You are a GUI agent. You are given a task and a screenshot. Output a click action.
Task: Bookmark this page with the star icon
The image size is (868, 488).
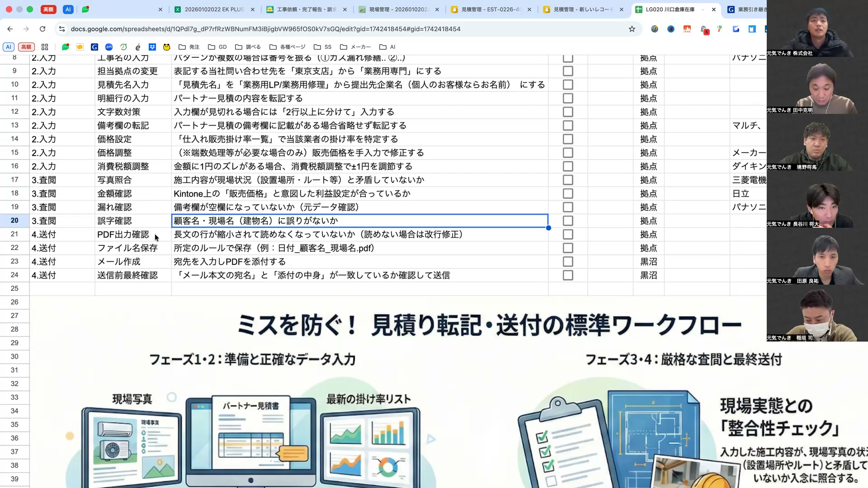(x=632, y=29)
